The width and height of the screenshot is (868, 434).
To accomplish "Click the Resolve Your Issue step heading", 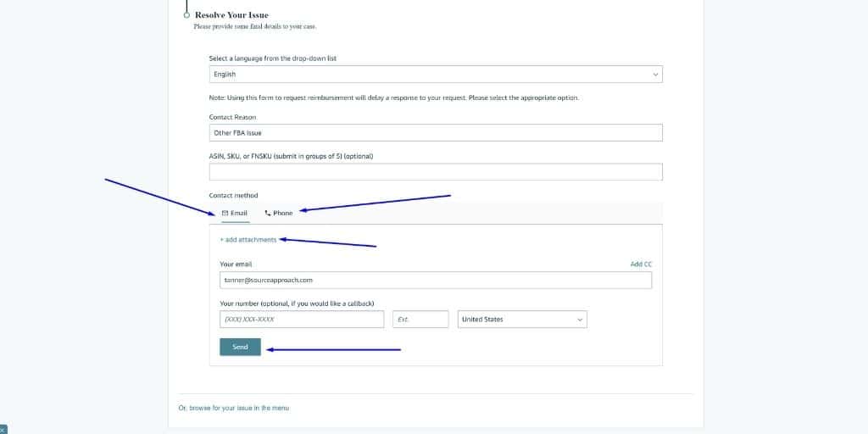I will tap(231, 15).
